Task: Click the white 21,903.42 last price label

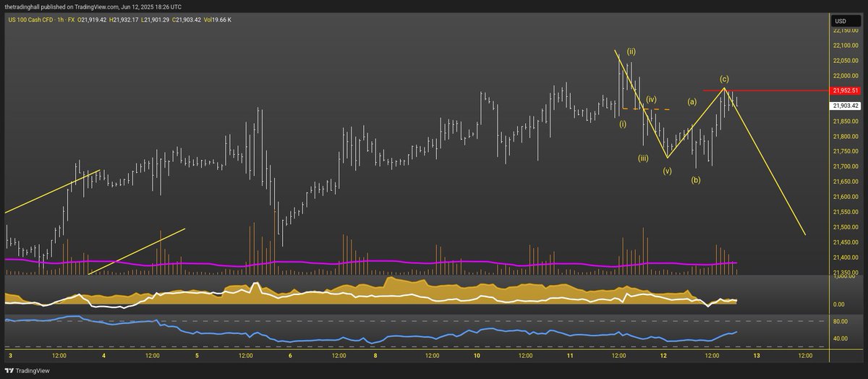Action: [846, 106]
